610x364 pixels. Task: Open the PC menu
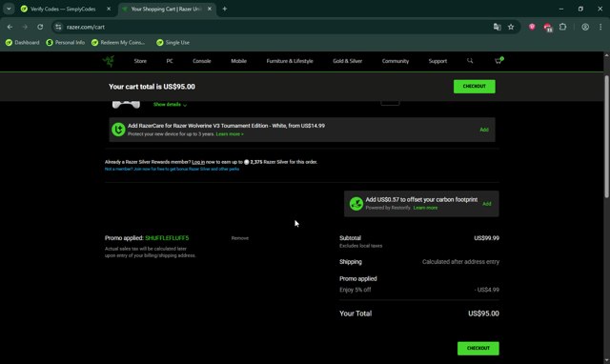click(170, 61)
